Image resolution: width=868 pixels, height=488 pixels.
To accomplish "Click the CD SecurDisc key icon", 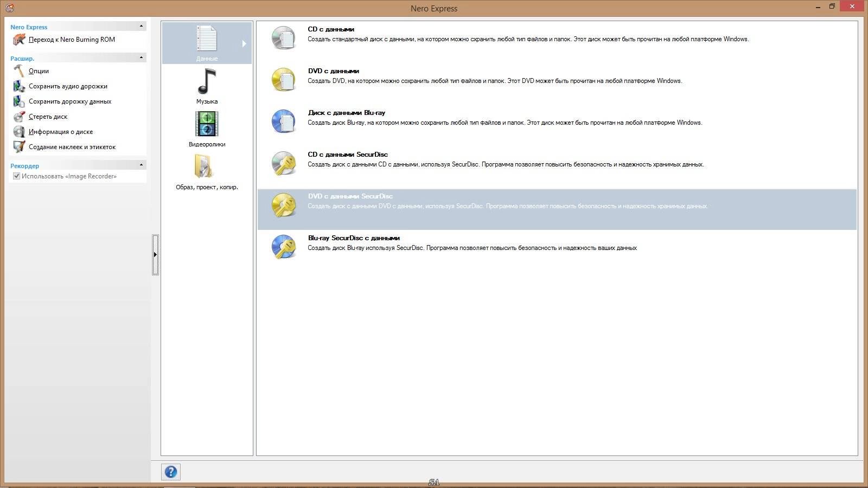I will pos(283,163).
